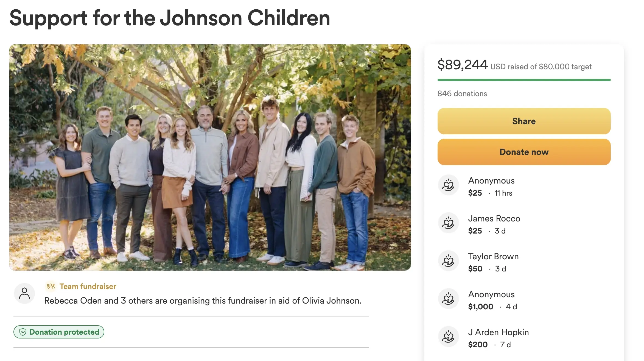This screenshot has height=361, width=644.
Task: Click the team group icon beside Team fundraiser
Action: [x=51, y=287]
